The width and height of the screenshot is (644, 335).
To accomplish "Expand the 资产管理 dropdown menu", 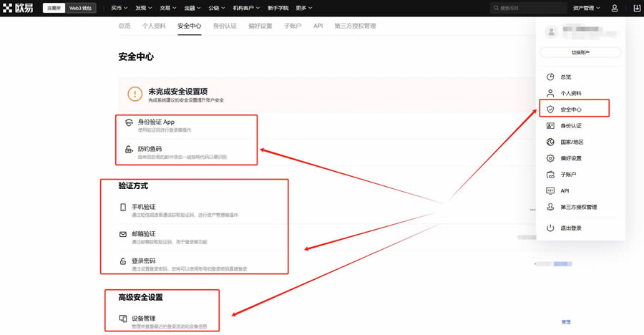I will tap(586, 8).
